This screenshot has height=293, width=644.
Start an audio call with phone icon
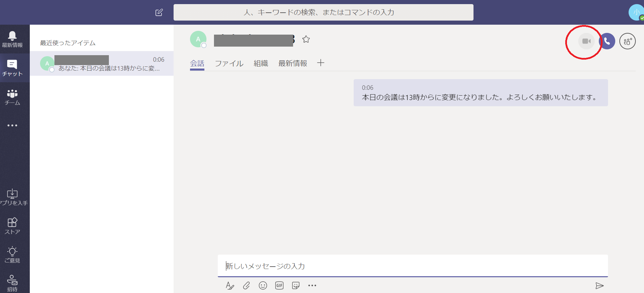tap(607, 41)
